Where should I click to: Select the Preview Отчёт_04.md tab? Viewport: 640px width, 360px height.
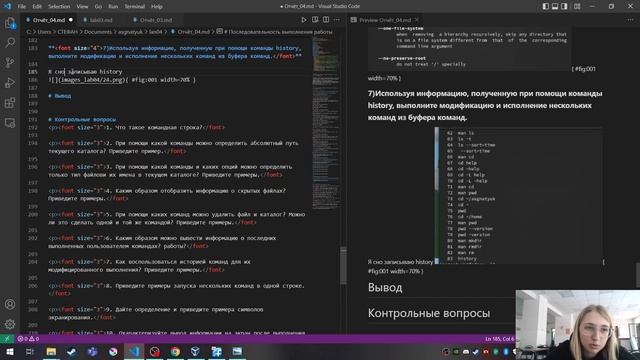[385, 20]
